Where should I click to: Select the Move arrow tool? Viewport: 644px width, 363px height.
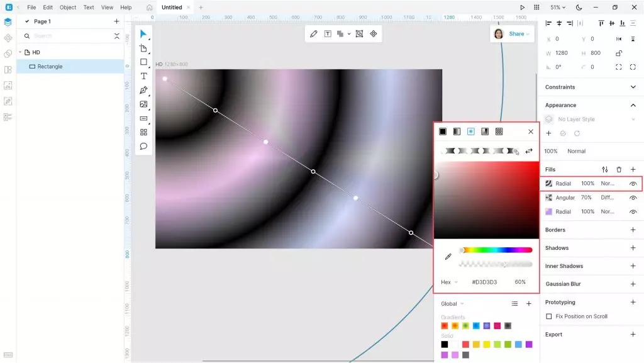(x=143, y=34)
